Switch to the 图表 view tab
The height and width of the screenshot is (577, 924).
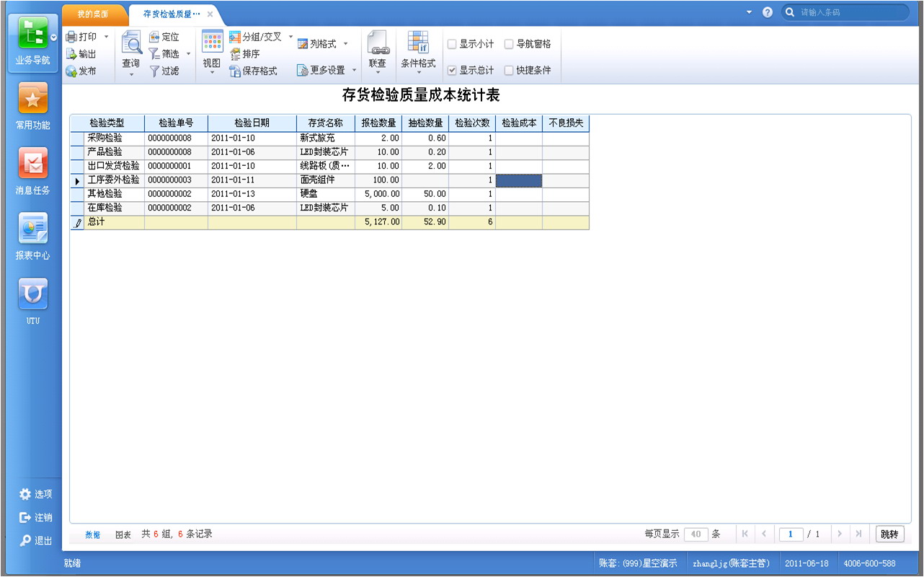point(123,534)
